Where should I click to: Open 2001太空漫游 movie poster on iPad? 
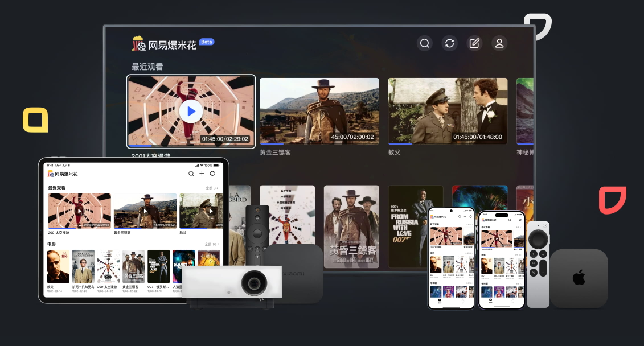tap(108, 266)
